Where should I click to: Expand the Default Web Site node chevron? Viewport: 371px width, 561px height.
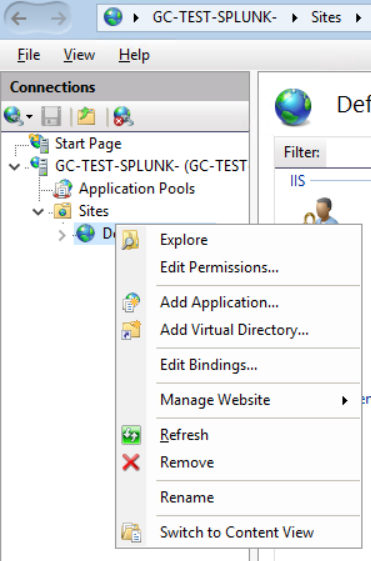[x=62, y=235]
